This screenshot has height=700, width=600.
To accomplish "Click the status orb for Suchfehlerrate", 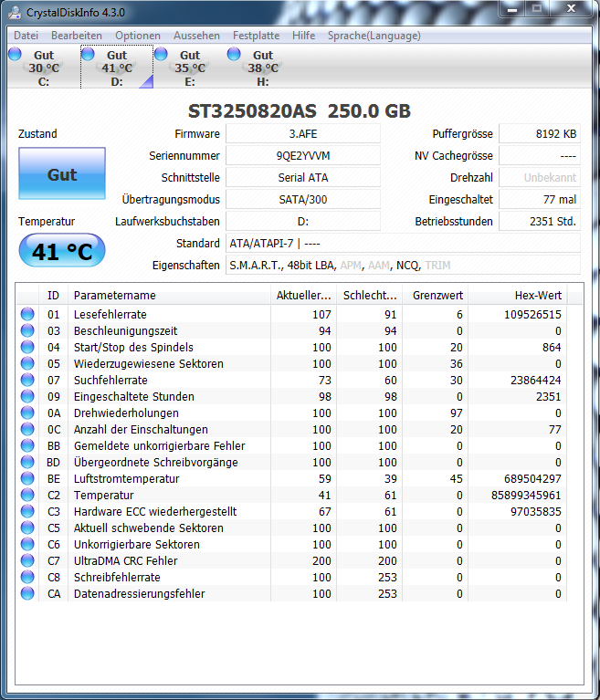I will tap(27, 380).
